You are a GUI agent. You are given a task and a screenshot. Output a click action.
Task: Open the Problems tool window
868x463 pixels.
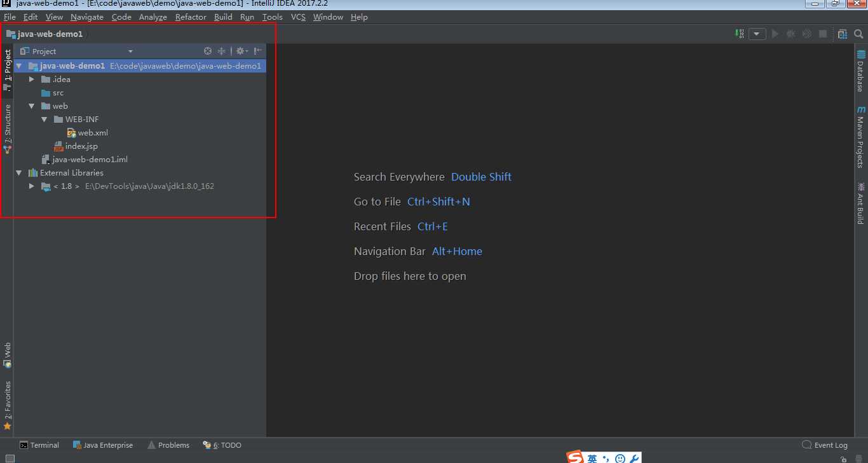click(168, 445)
